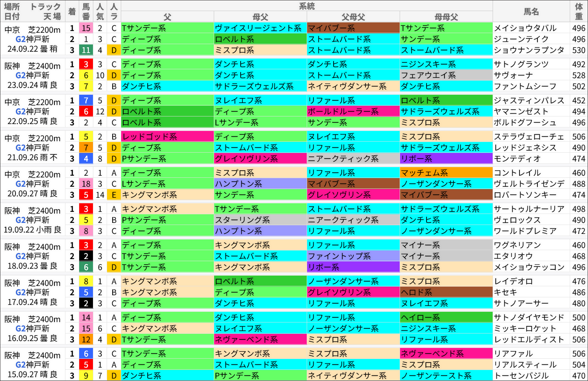Screen dimensions: 588x381
Task: Click horse name トーセンバジル
Action: click(x=521, y=376)
